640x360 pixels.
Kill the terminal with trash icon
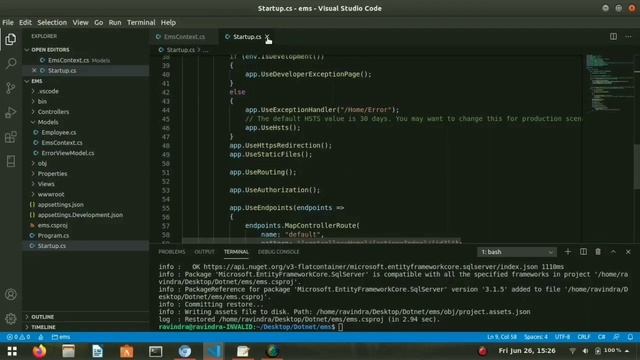(x=598, y=252)
